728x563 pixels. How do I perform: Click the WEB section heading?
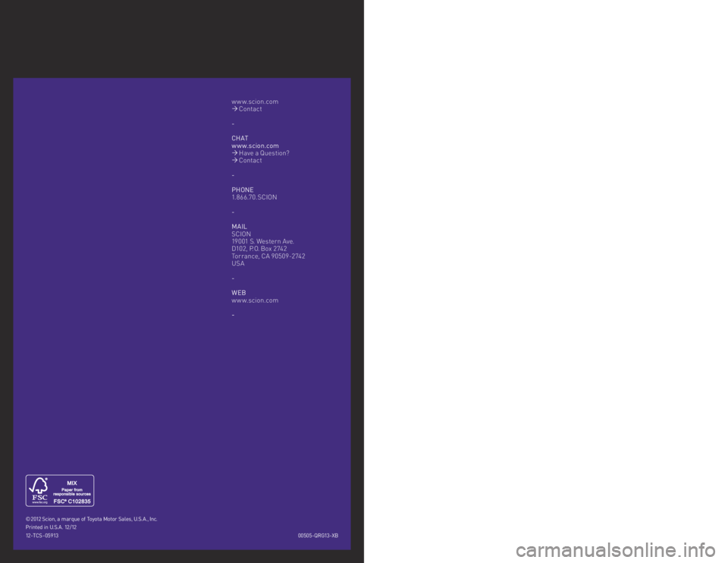point(239,293)
